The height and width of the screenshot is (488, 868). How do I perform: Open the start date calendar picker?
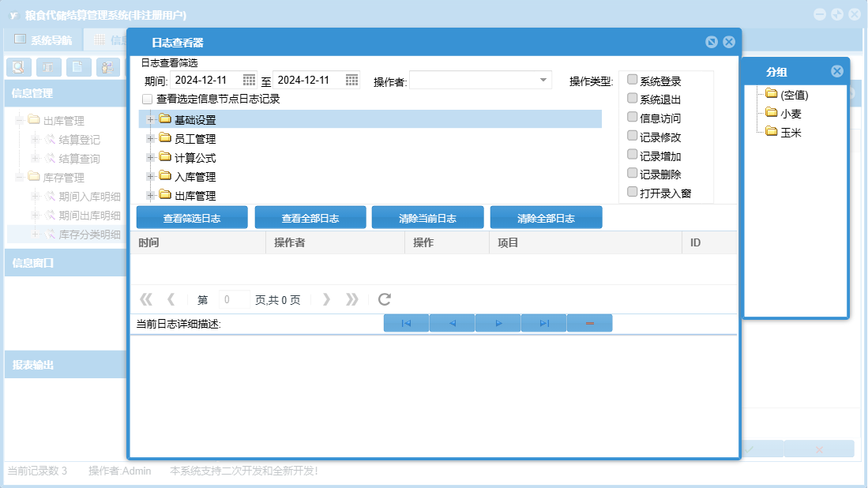pyautogui.click(x=249, y=80)
